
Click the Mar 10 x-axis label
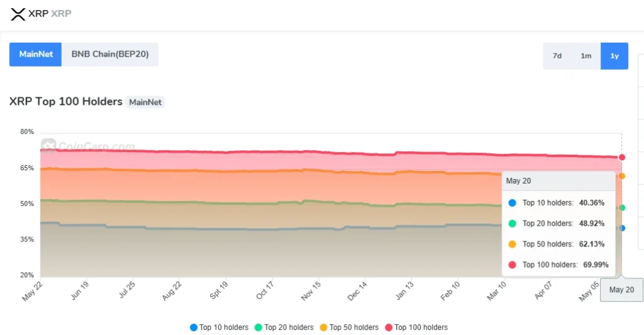point(497,291)
